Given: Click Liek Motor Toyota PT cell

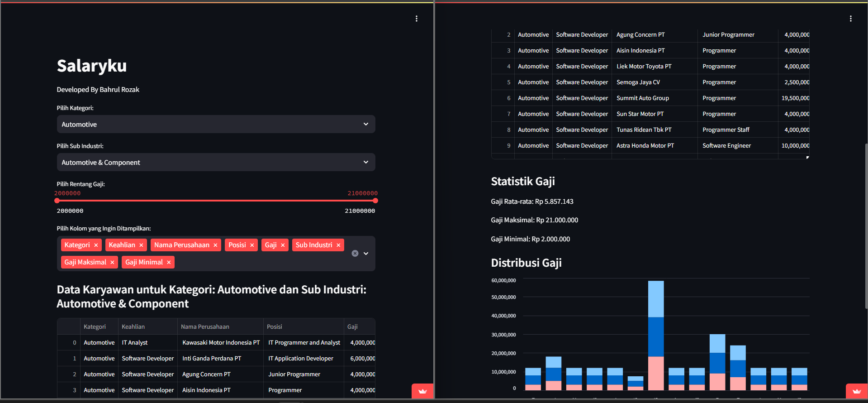Looking at the screenshot, I should pos(655,66).
